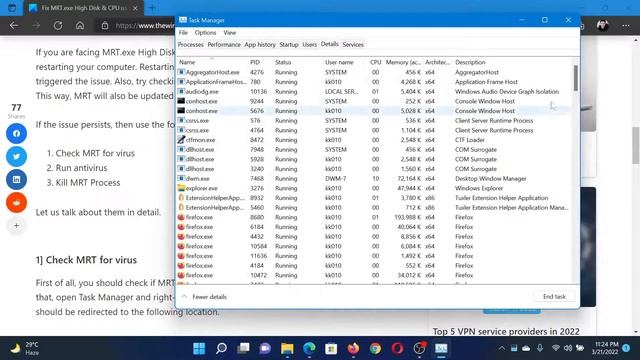Share article on Facebook
640x360 pixels.
click(16, 133)
